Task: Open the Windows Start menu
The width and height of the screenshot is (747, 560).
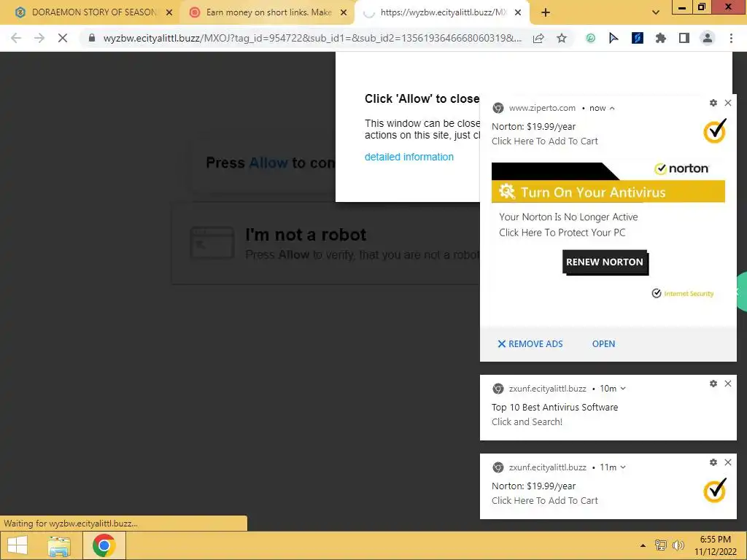Action: coord(18,545)
